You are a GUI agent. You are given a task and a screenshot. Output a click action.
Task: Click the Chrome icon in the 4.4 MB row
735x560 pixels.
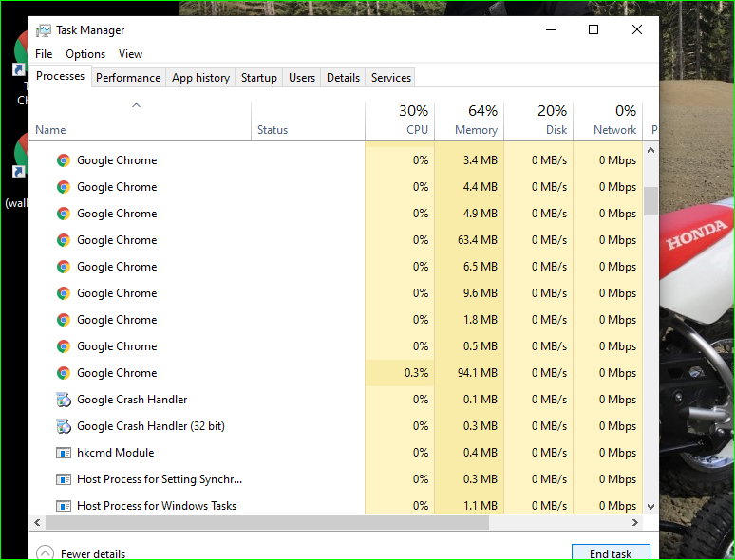click(64, 187)
